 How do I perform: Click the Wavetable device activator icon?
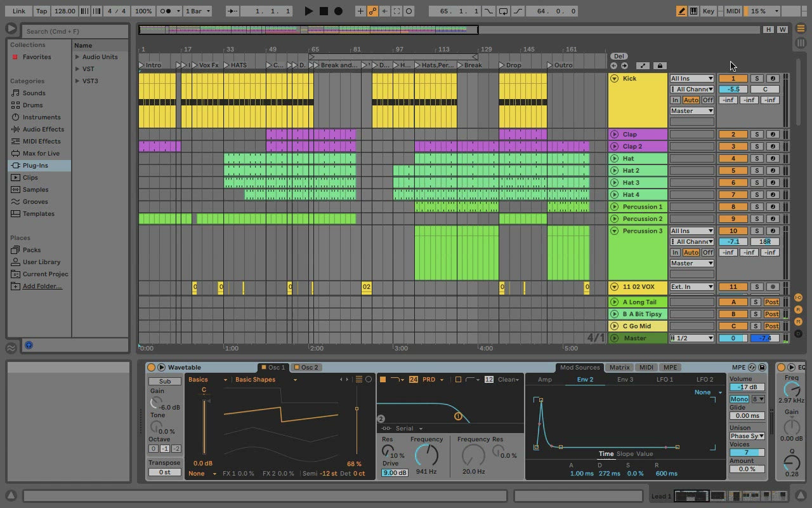(x=151, y=367)
